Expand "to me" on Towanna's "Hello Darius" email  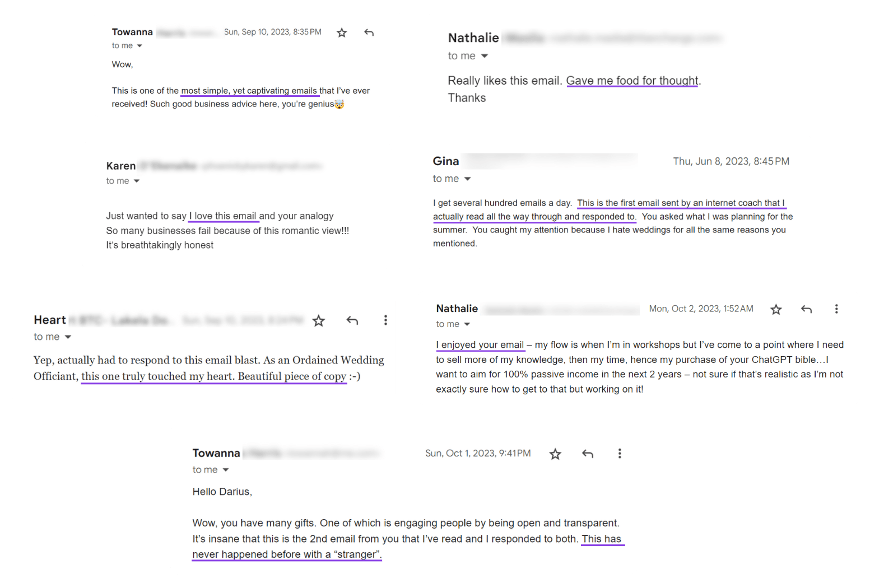(226, 470)
